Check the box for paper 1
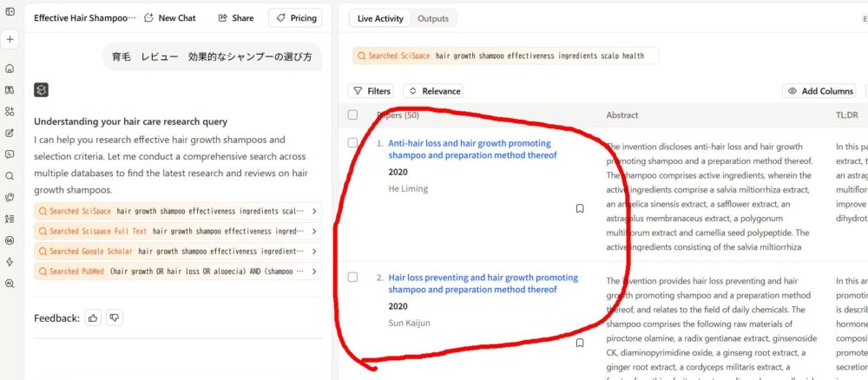The height and width of the screenshot is (380, 868). (352, 142)
